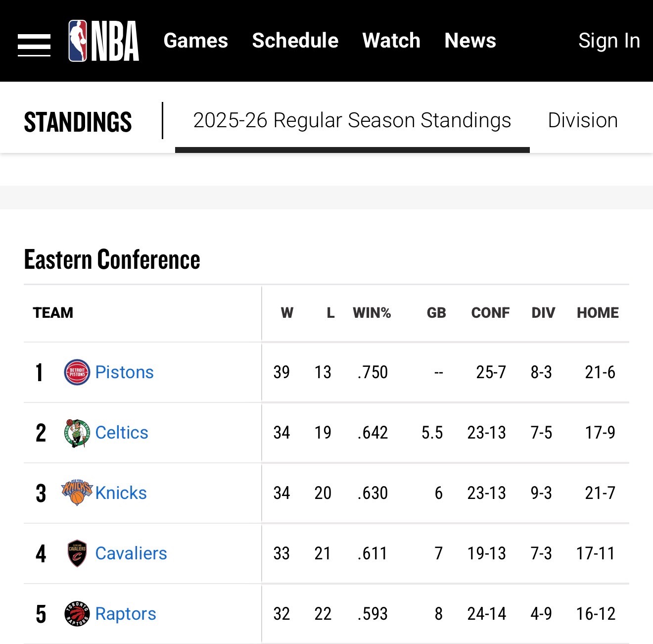Viewport: 653px width, 644px height.
Task: Click Sign In
Action: tap(609, 41)
